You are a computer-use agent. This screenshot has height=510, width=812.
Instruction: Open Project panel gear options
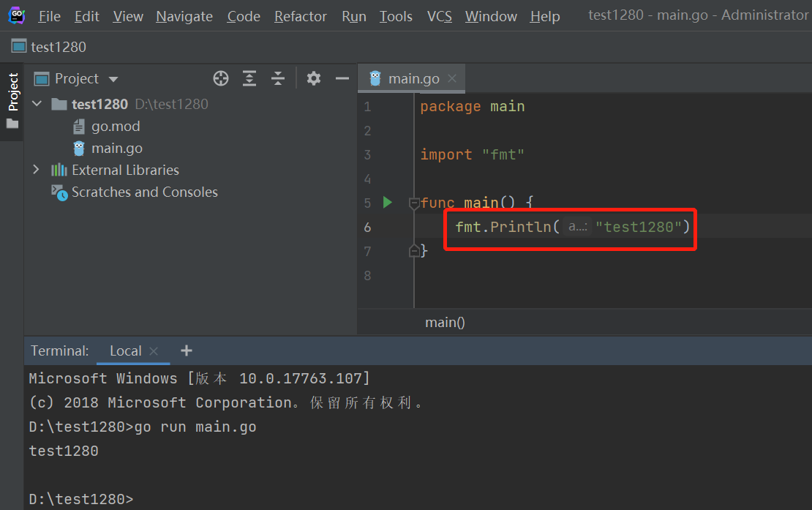(313, 78)
